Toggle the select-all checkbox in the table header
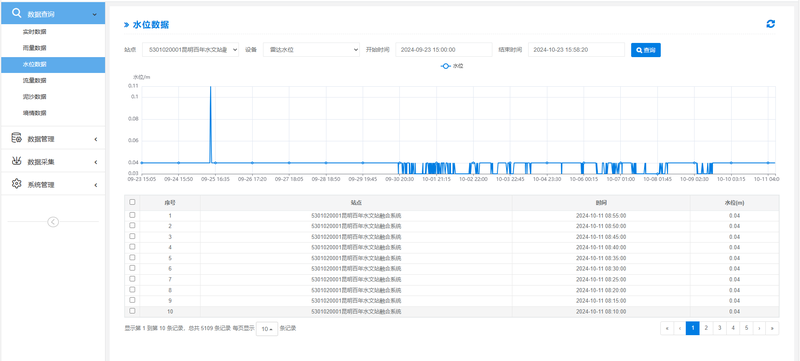800x361 pixels. [x=132, y=202]
